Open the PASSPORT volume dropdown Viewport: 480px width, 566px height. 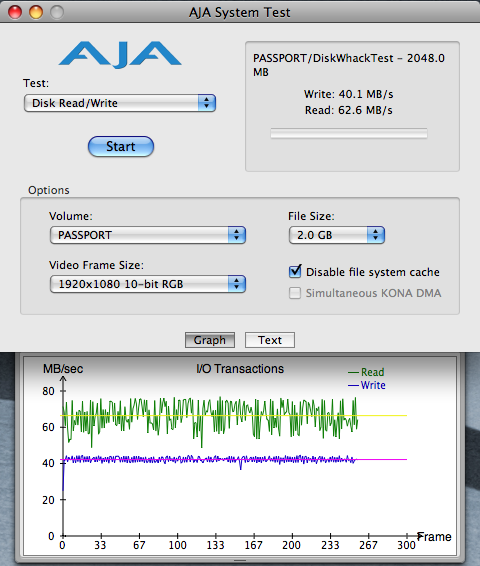click(x=148, y=235)
